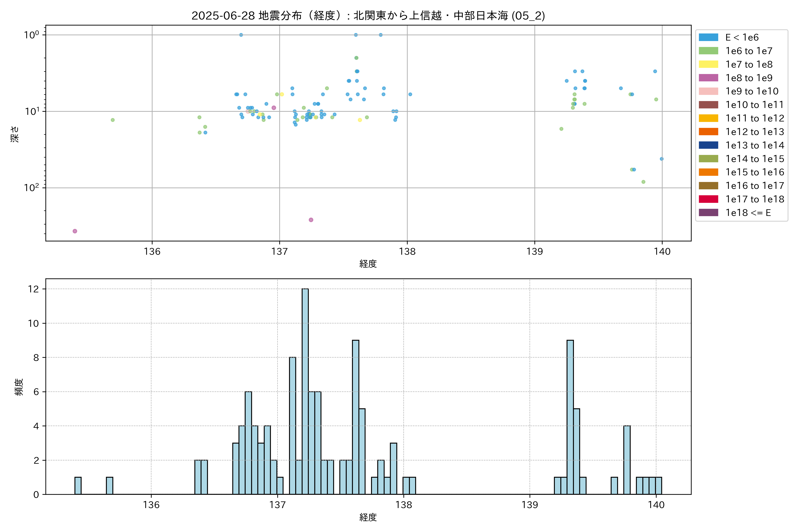
Task: Click the pink '1e9 to 1e10' legend swatch
Action: click(x=708, y=91)
